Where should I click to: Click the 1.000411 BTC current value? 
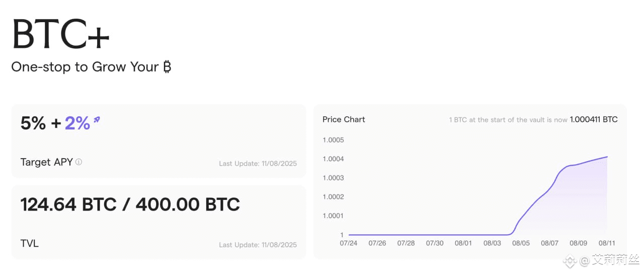(x=594, y=119)
